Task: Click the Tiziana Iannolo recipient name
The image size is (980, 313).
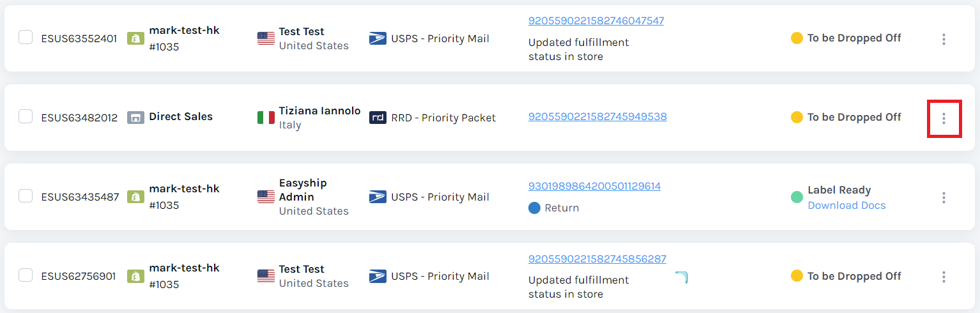Action: click(319, 111)
